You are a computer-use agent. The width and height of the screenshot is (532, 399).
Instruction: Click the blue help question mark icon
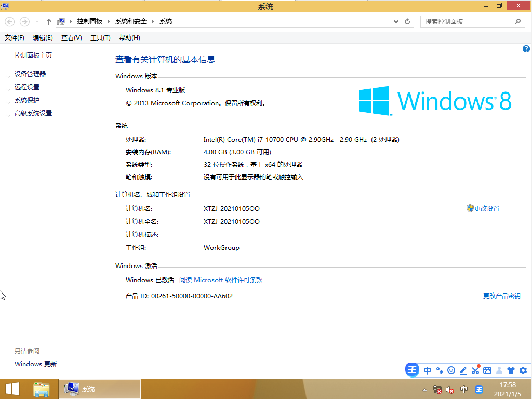click(526, 49)
